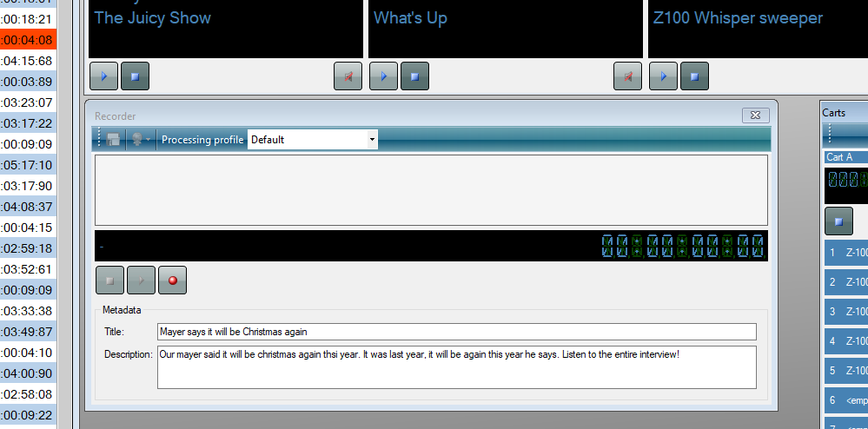Stop The Juicy Show player

[x=135, y=76]
